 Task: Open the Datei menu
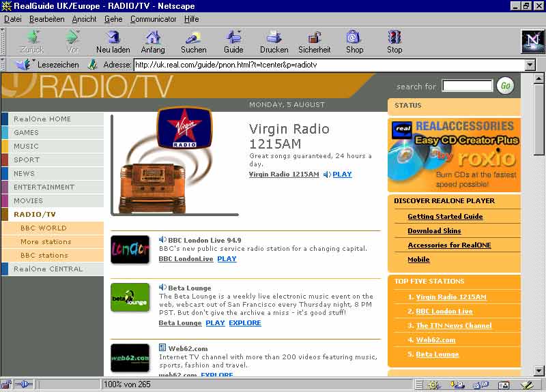tap(13, 19)
